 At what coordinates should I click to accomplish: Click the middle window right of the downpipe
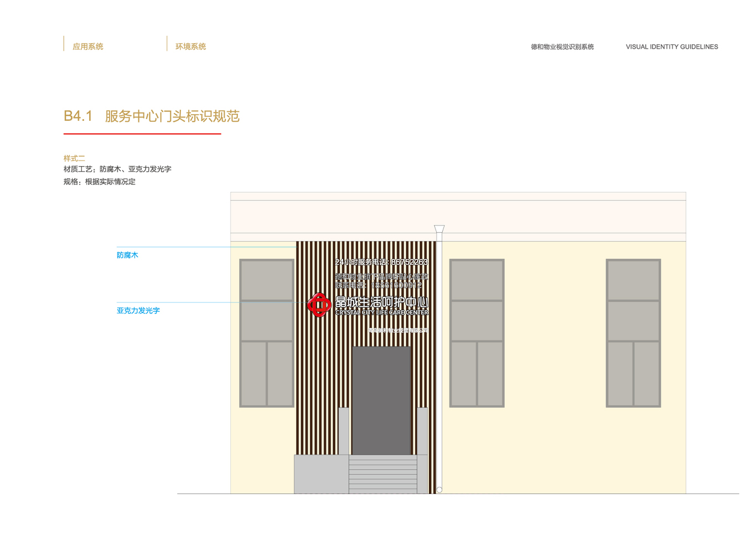coord(477,333)
